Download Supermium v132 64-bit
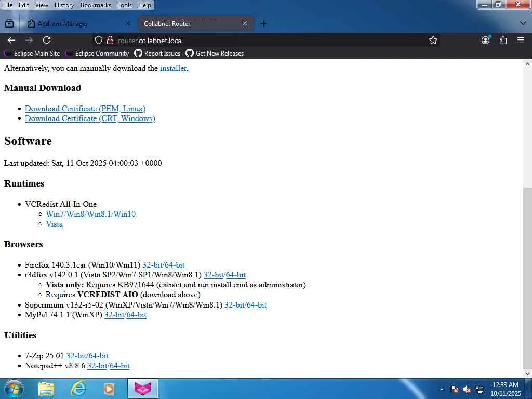This screenshot has width=532, height=399. click(257, 305)
